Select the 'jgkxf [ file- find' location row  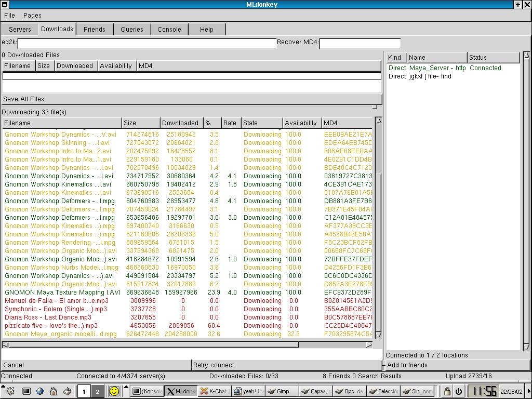pos(453,76)
